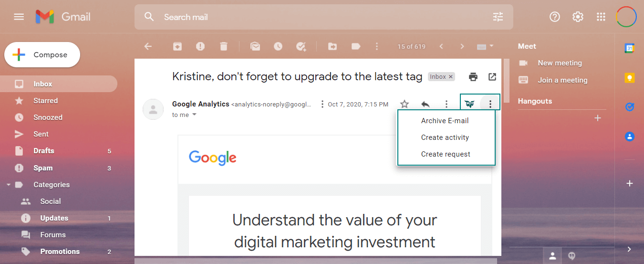Image resolution: width=644 pixels, height=264 pixels.
Task: Start a New meeting in Meet
Action: pos(560,63)
